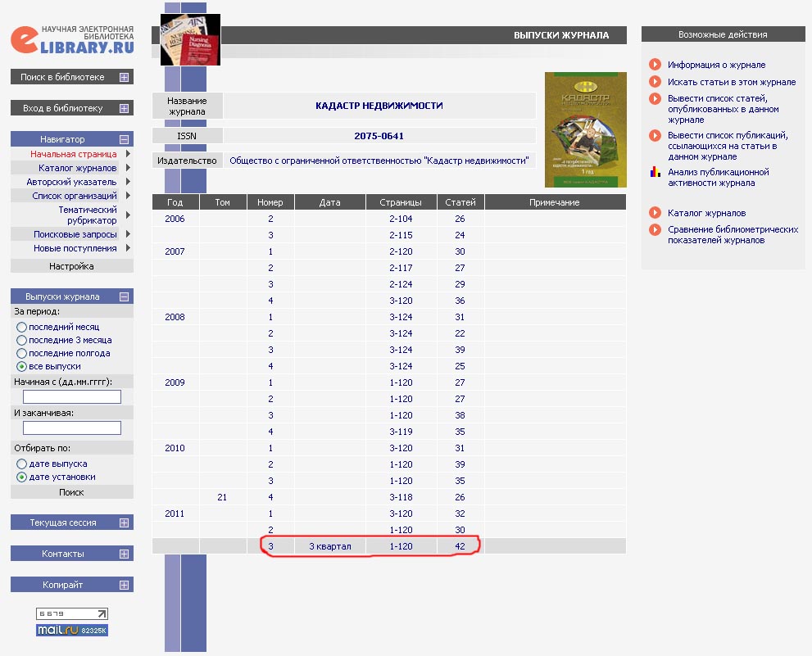812x656 pixels.
Task: Open Поисковые запросы menu item
Action: tap(75, 234)
